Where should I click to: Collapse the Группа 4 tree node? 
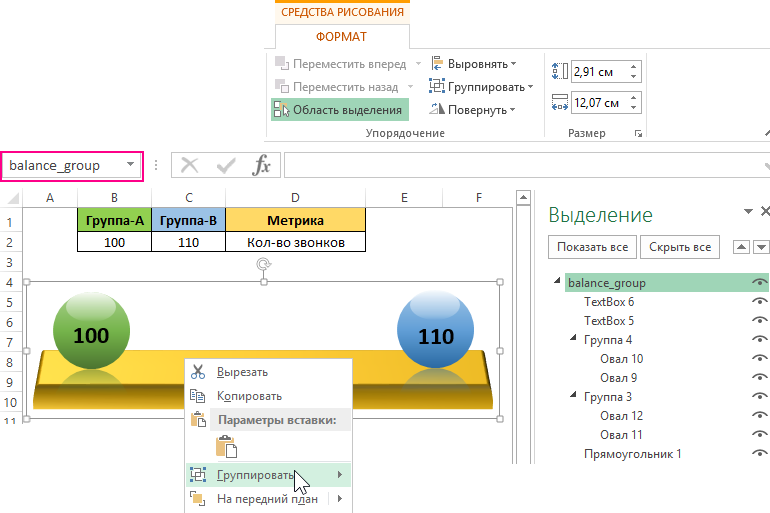[573, 338]
